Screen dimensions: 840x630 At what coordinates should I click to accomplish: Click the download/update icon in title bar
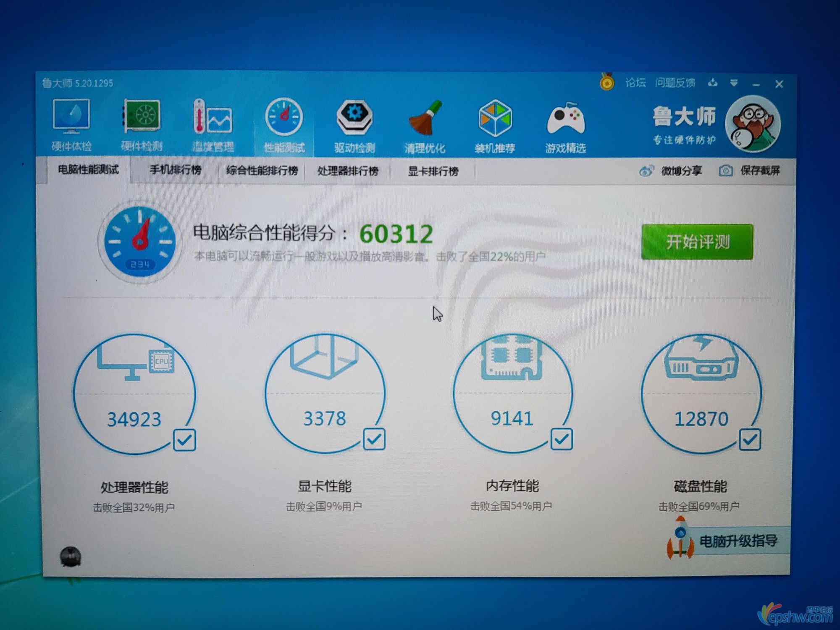(x=713, y=82)
